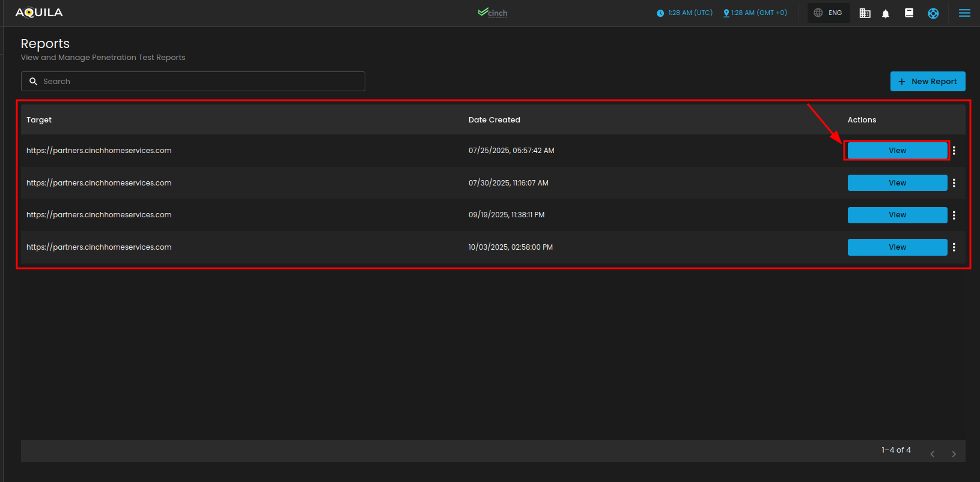The image size is (980, 482).
Task: Click the UTC time clock indicator
Action: [684, 13]
